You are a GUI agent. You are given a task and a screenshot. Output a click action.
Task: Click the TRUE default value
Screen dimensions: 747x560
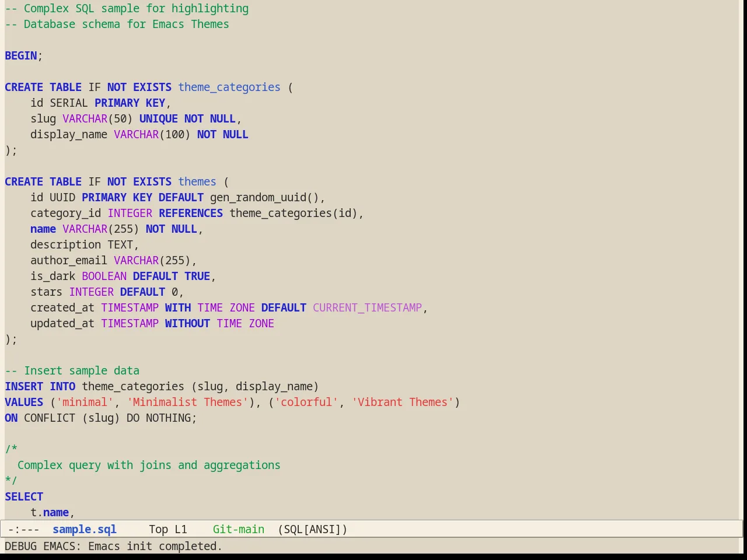197,276
